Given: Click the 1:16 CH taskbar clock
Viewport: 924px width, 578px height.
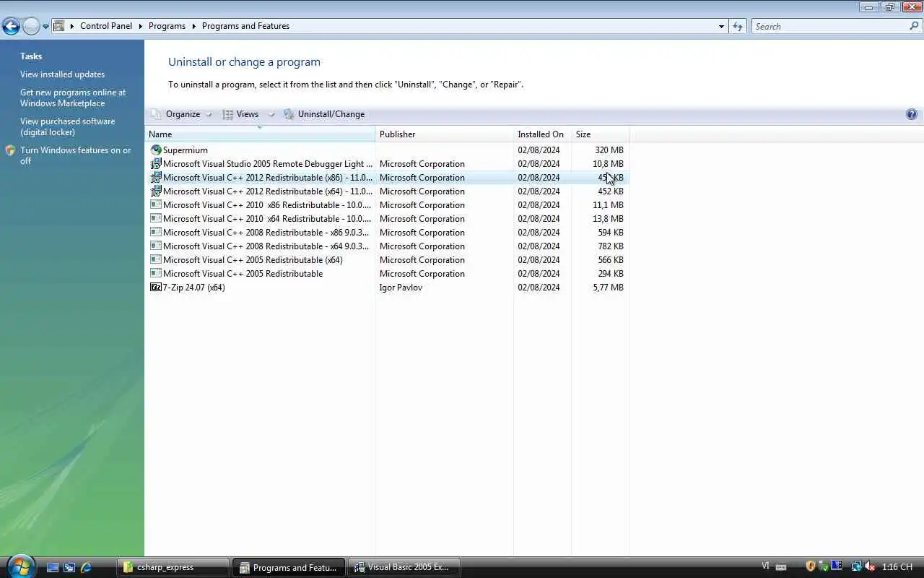Looking at the screenshot, I should coord(897,567).
